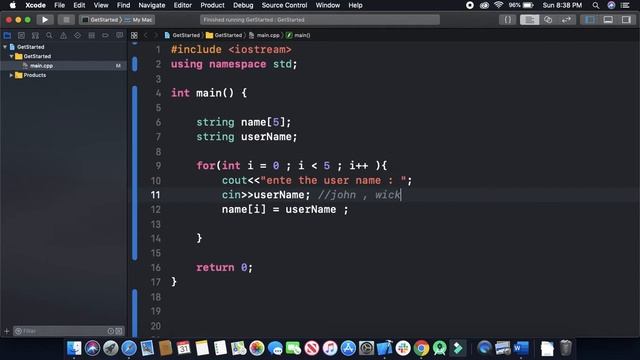Go back with the jump bar left arrow
This screenshot has width=640, height=360.
[x=146, y=36]
